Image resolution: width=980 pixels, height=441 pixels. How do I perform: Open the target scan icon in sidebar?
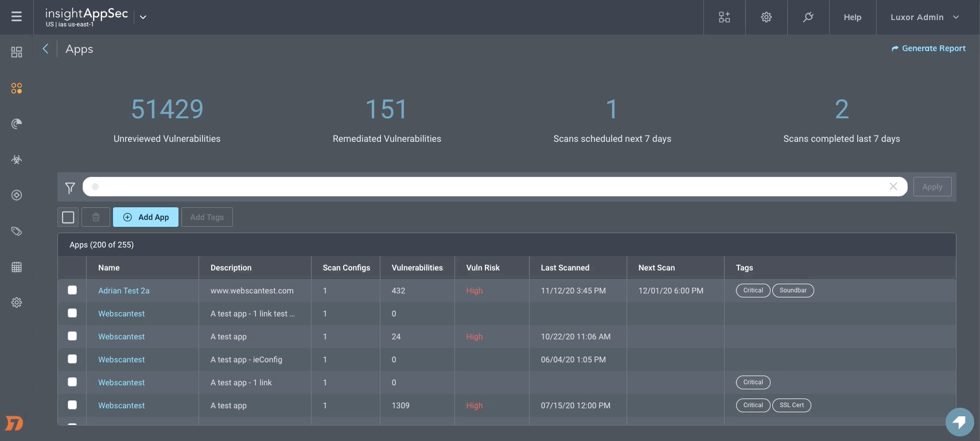click(17, 195)
